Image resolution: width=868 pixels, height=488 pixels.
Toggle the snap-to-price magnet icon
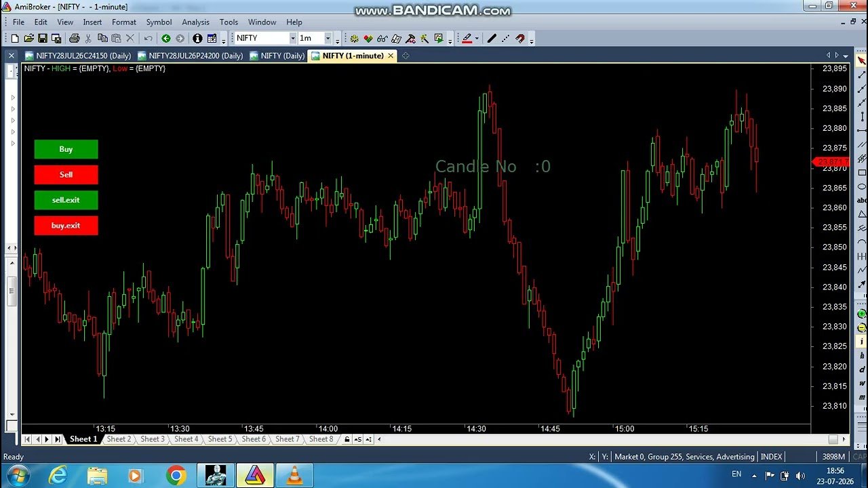[520, 39]
